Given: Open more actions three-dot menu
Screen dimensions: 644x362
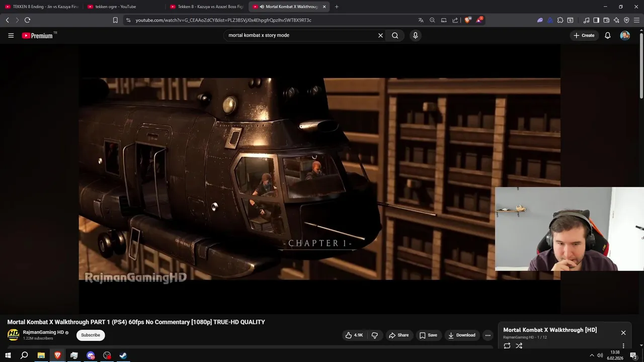Looking at the screenshot, I should pyautogui.click(x=488, y=335).
